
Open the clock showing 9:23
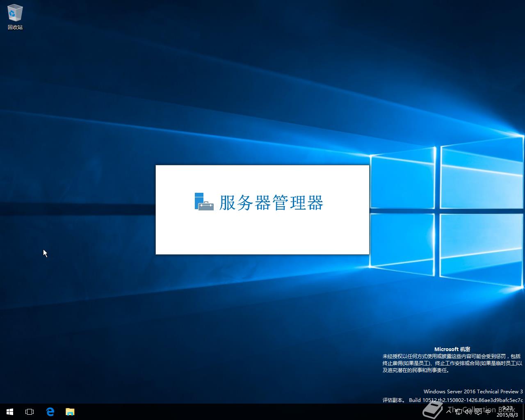[x=507, y=412]
